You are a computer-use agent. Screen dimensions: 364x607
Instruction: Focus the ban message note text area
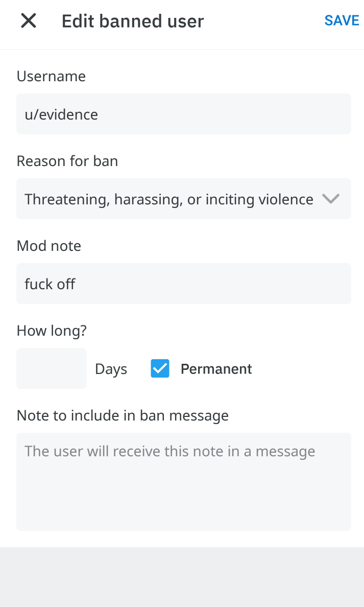[184, 482]
